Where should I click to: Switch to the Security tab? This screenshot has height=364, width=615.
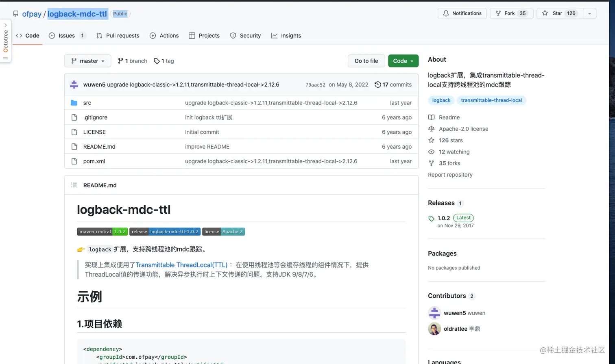point(245,36)
